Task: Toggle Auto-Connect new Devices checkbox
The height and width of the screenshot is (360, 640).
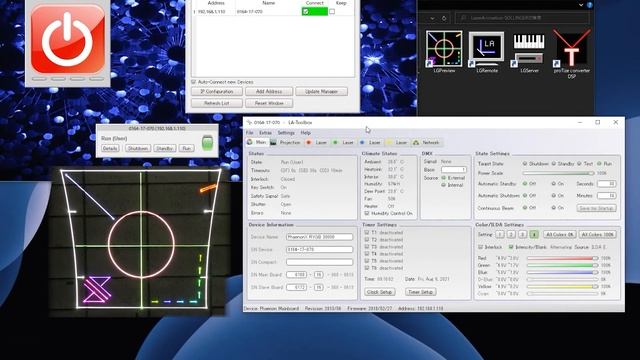Action: (x=194, y=82)
